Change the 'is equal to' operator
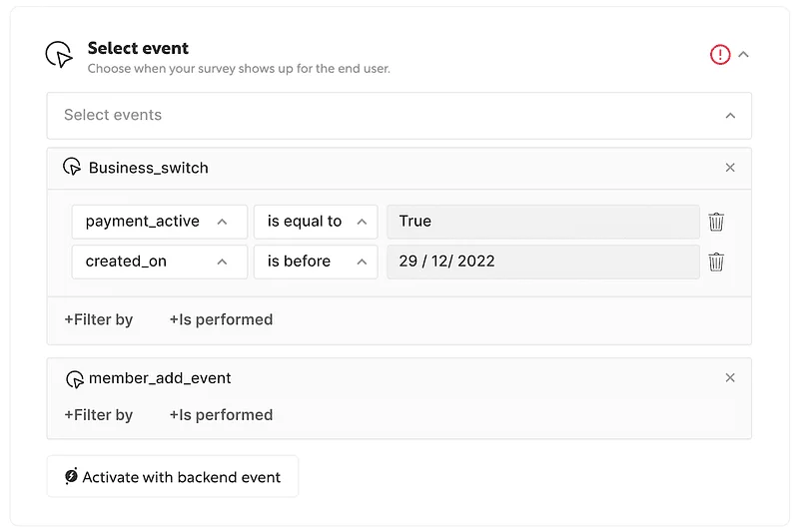The height and width of the screenshot is (532, 799). click(316, 222)
